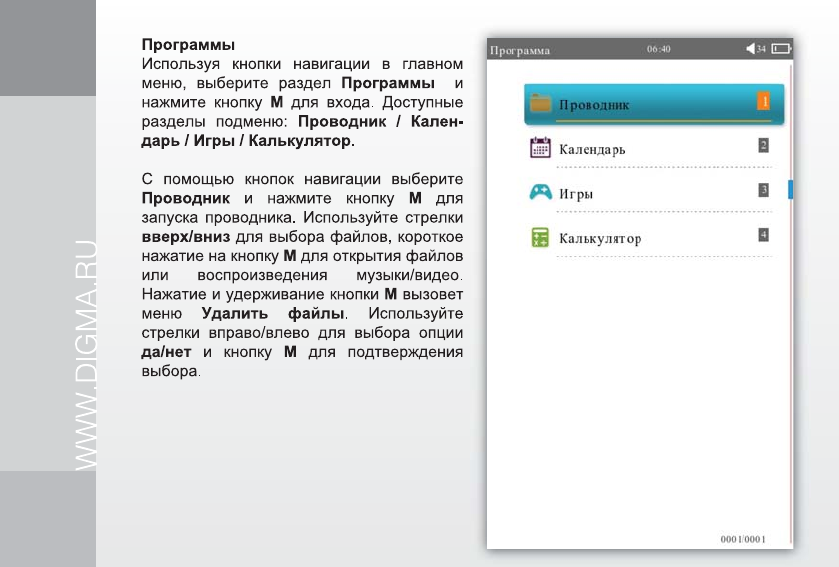Click the Игры gamepad icon
The width and height of the screenshot is (839, 567).
click(540, 192)
